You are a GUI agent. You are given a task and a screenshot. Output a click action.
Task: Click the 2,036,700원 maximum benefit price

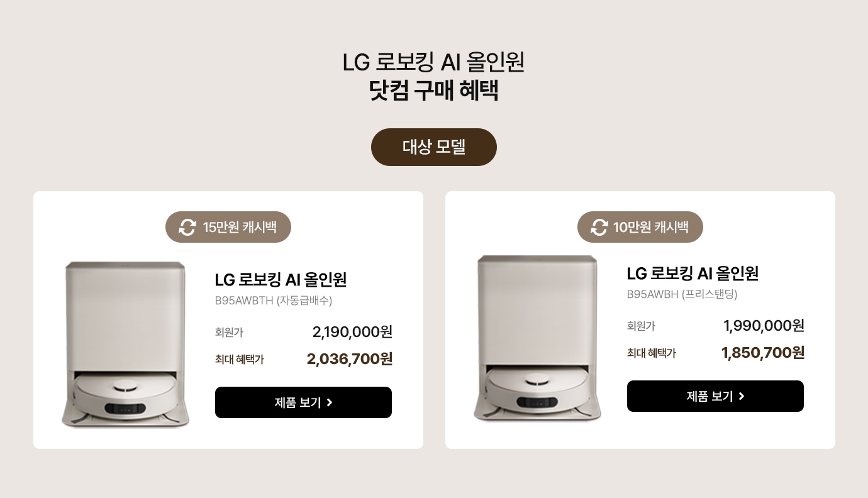[350, 359]
